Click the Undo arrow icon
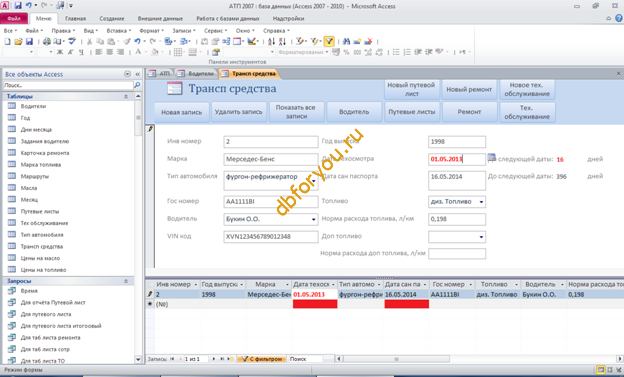This screenshot has width=624, height=377. pyautogui.click(x=137, y=41)
